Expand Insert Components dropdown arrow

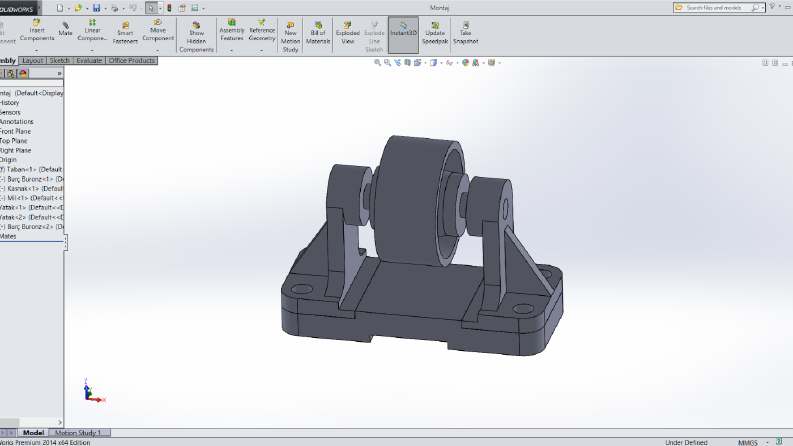tap(36, 50)
